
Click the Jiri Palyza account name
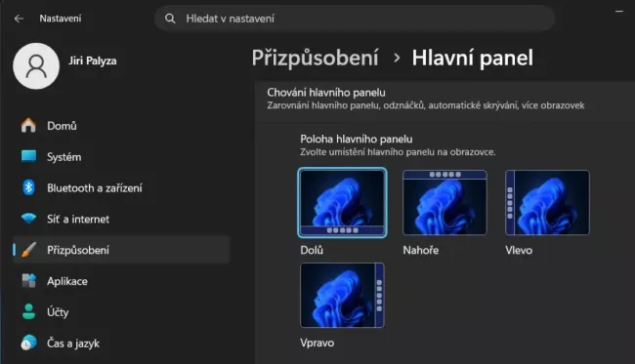93,61
